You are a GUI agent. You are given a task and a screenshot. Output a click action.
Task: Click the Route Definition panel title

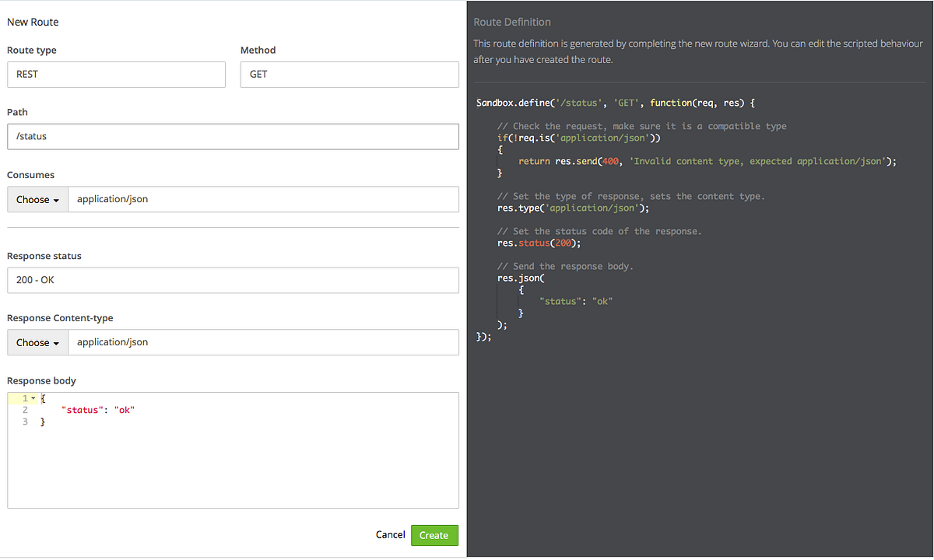coord(511,21)
